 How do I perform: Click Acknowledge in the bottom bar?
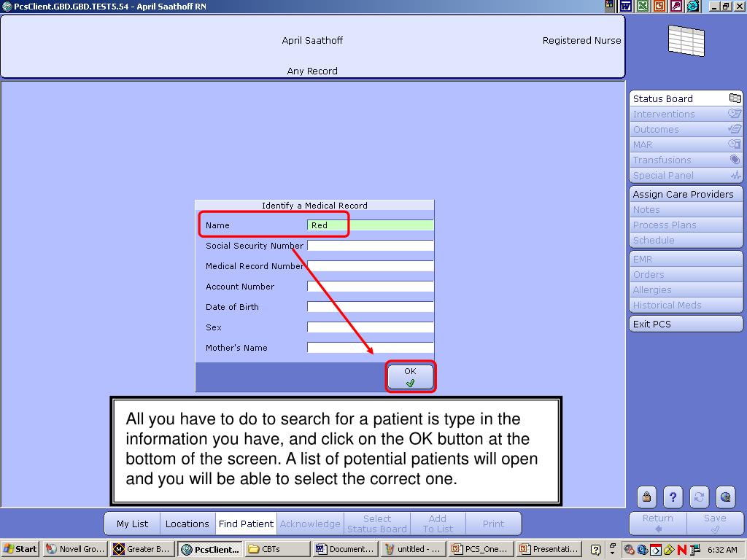pyautogui.click(x=310, y=524)
